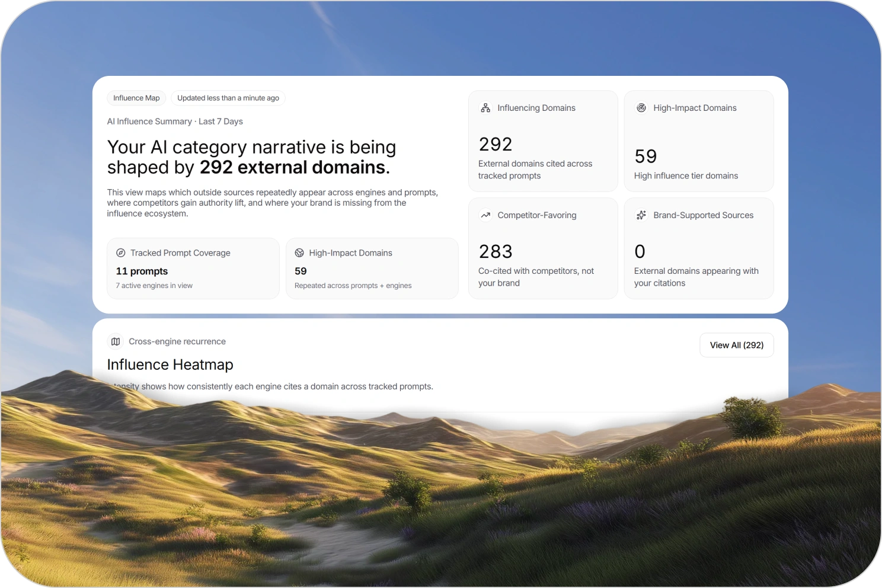The width and height of the screenshot is (882, 588).
Task: Click 'Repeated across prompts + engines' caption
Action: coord(353,286)
